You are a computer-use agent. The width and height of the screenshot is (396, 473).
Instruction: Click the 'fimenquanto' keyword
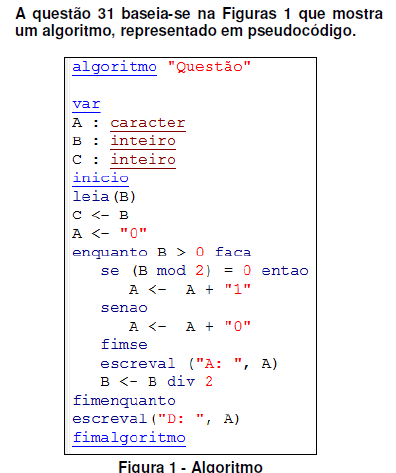(124, 401)
